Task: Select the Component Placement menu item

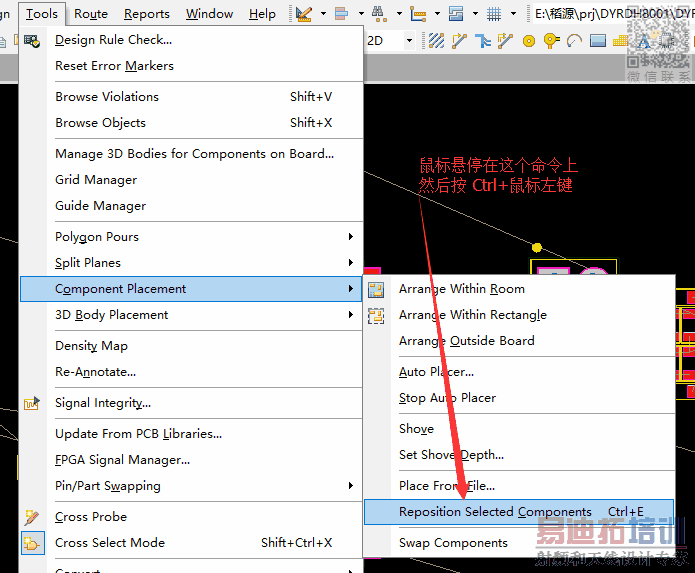Action: pos(191,289)
